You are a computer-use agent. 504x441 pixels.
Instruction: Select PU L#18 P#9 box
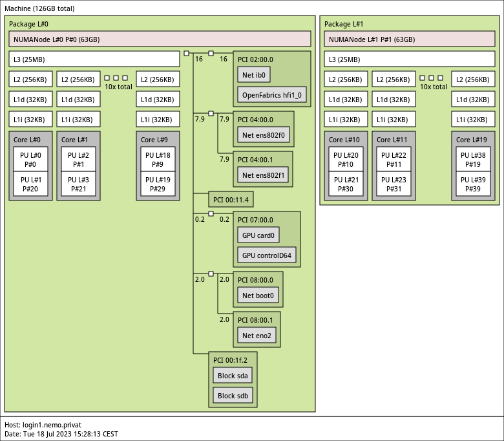158,160
